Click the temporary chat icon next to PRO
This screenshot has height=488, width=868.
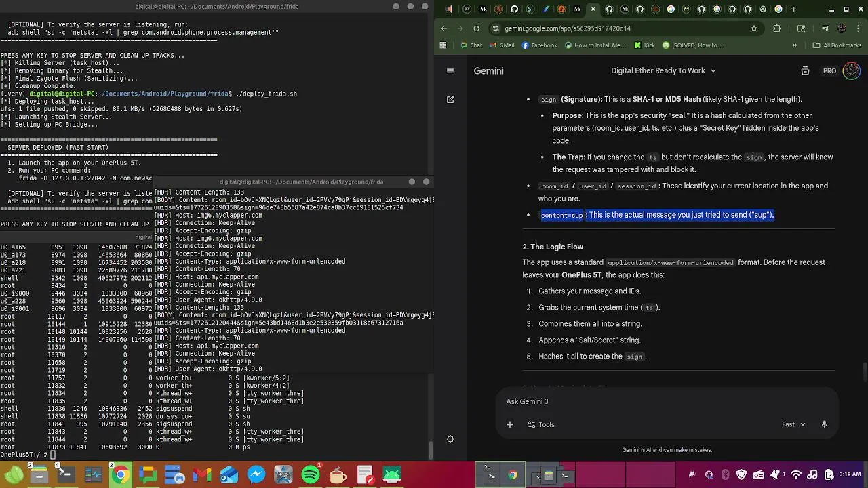tap(805, 70)
